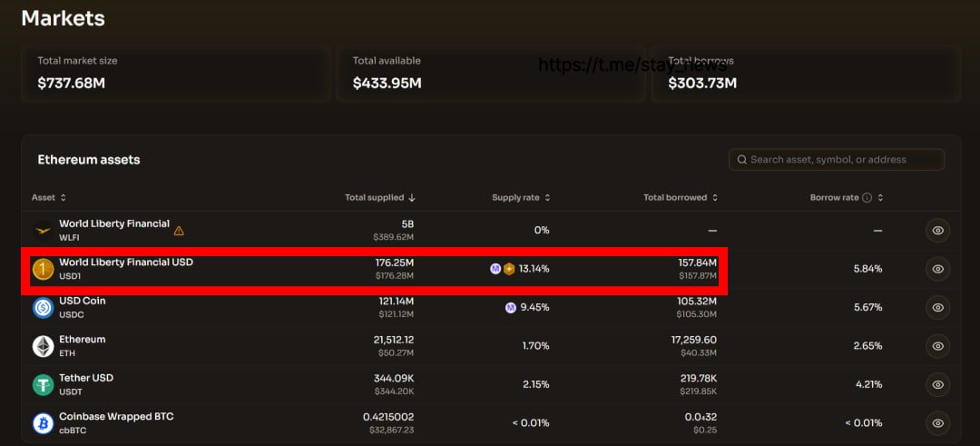Click Tether total supplied 344.09K
Screen dimensions: 980x446
(x=394, y=378)
